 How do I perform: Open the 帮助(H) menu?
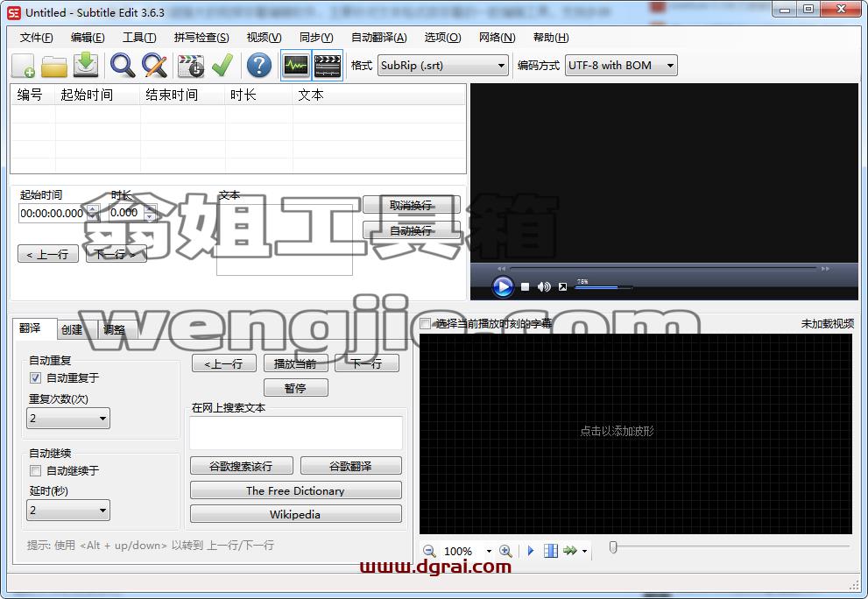[551, 38]
